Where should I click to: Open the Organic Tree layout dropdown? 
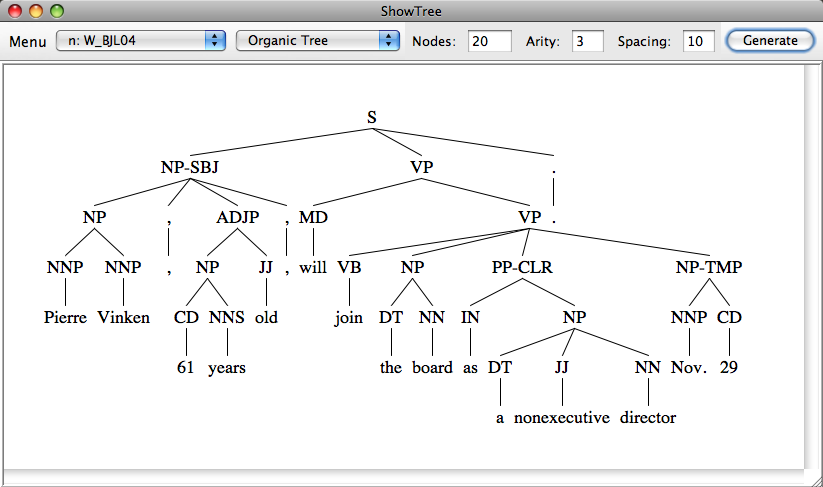point(318,40)
